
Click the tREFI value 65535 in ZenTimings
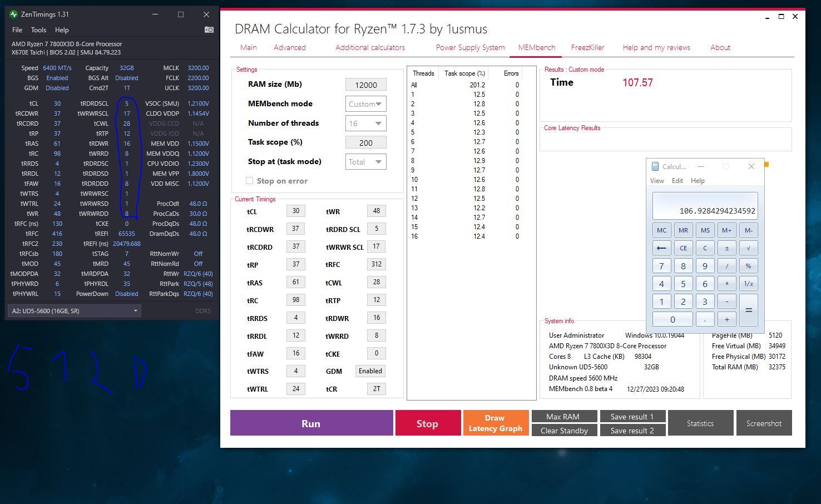pos(127,234)
